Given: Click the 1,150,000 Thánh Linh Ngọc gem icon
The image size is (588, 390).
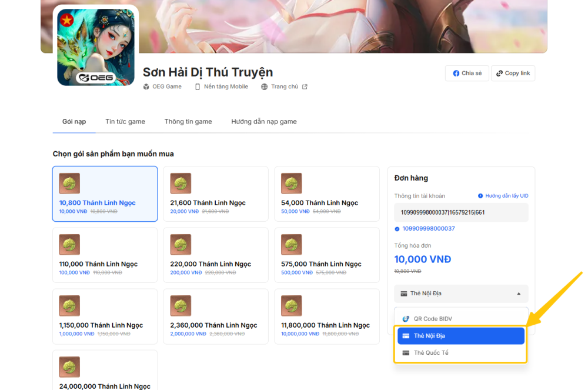Looking at the screenshot, I should 69,306.
